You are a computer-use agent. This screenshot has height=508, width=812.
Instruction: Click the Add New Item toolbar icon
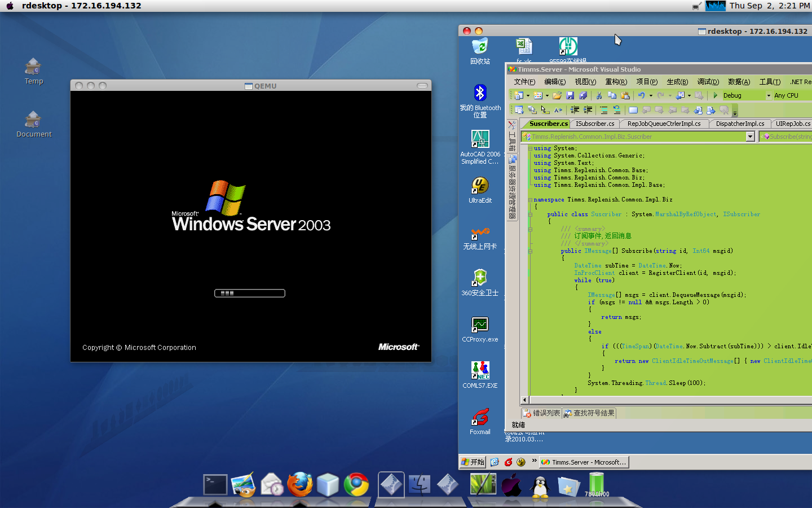pyautogui.click(x=538, y=95)
